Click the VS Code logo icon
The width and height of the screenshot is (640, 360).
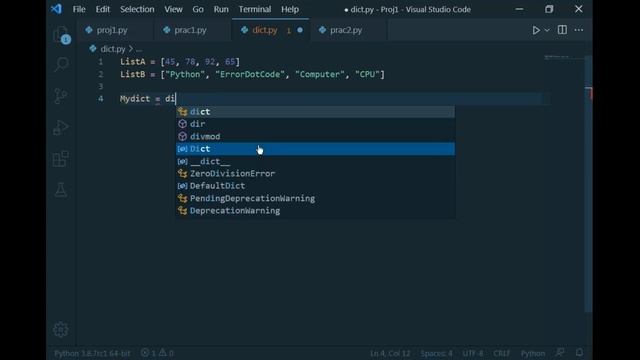(x=56, y=9)
